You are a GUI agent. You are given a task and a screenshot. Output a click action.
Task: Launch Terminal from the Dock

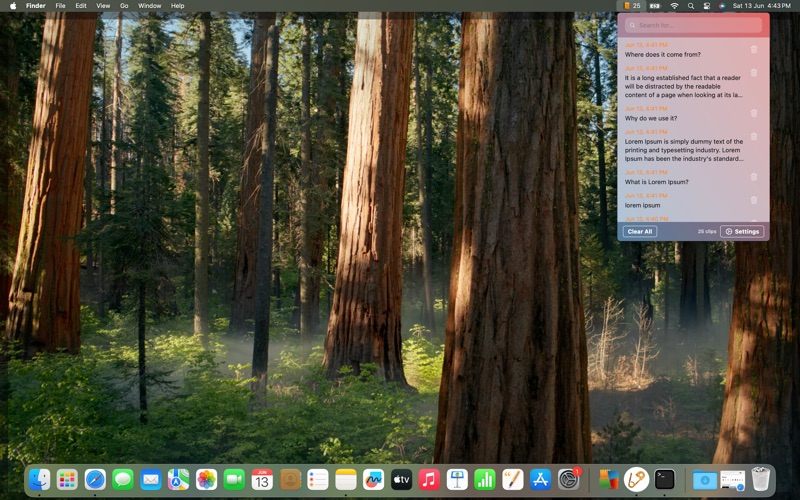point(664,480)
